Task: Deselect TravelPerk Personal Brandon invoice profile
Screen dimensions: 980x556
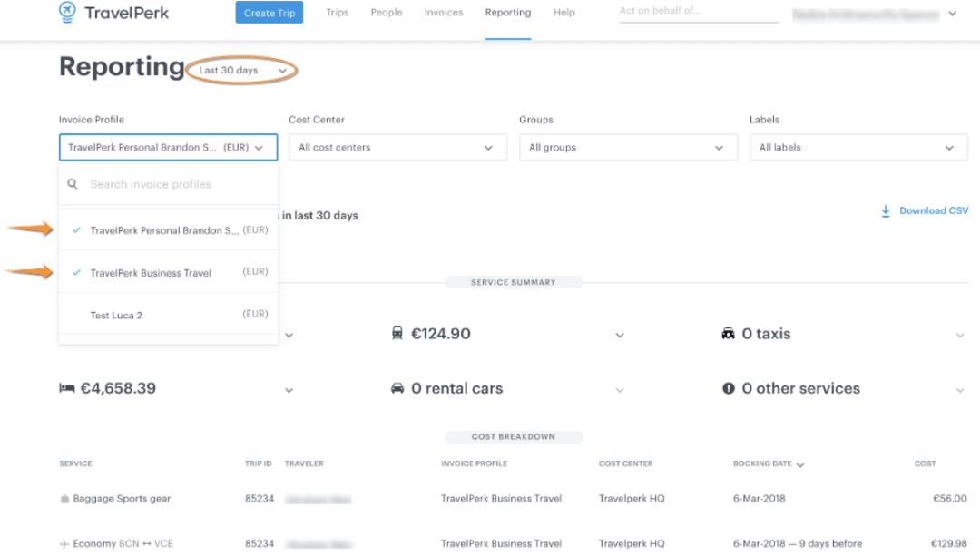Action: (168, 229)
